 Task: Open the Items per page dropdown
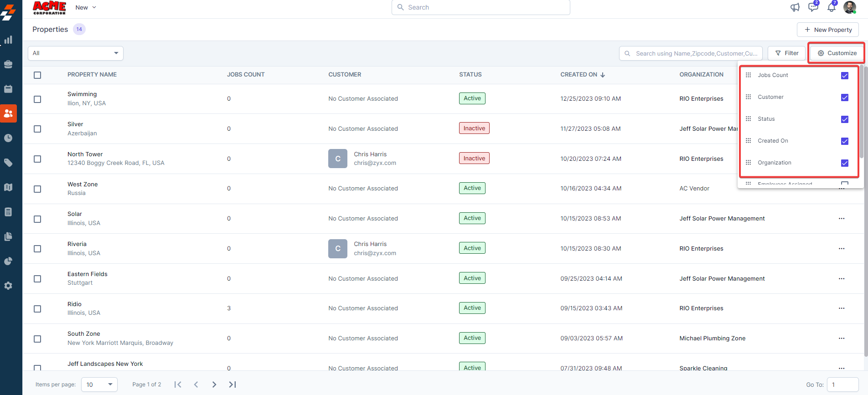click(x=99, y=385)
